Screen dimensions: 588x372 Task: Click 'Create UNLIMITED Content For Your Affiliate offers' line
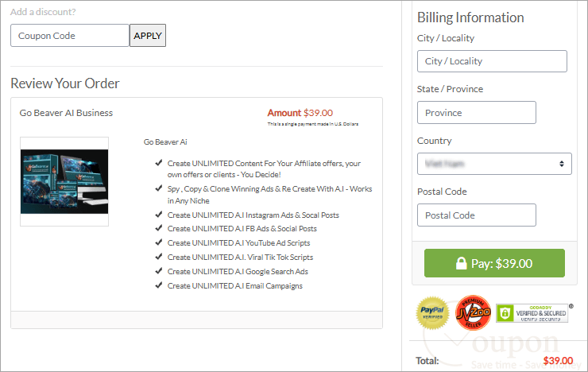pyautogui.click(x=264, y=169)
